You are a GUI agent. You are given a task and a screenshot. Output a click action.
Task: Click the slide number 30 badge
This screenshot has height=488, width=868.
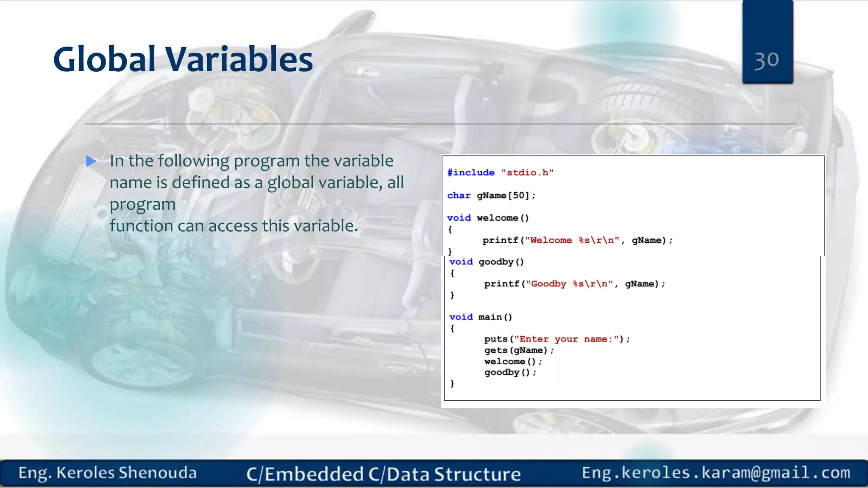767,59
